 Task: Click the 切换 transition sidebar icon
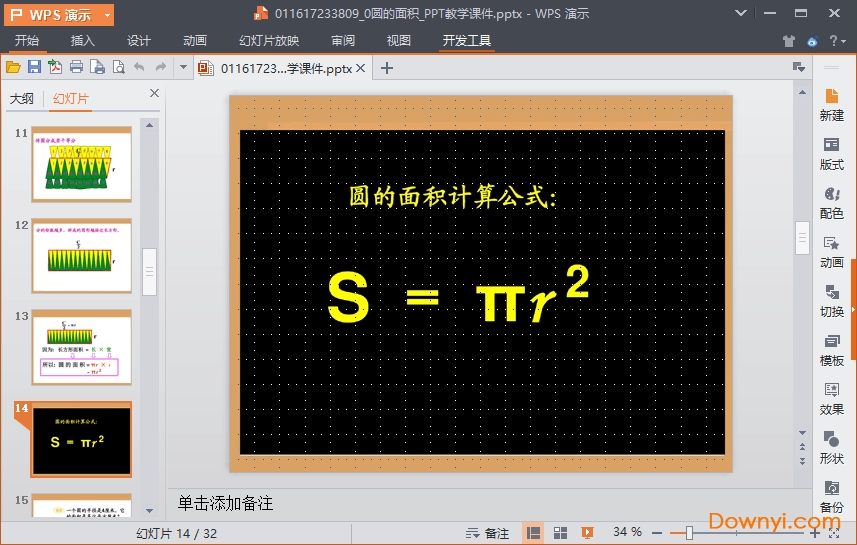point(831,301)
